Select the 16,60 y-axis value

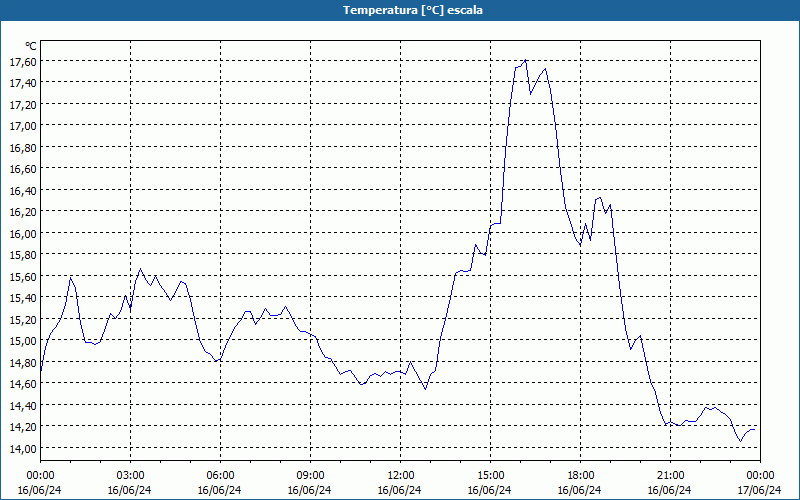(x=23, y=168)
